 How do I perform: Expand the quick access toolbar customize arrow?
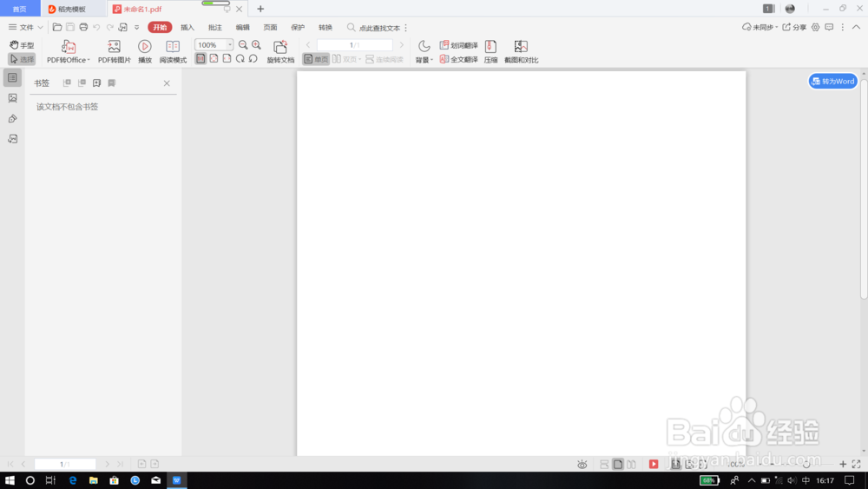[137, 27]
